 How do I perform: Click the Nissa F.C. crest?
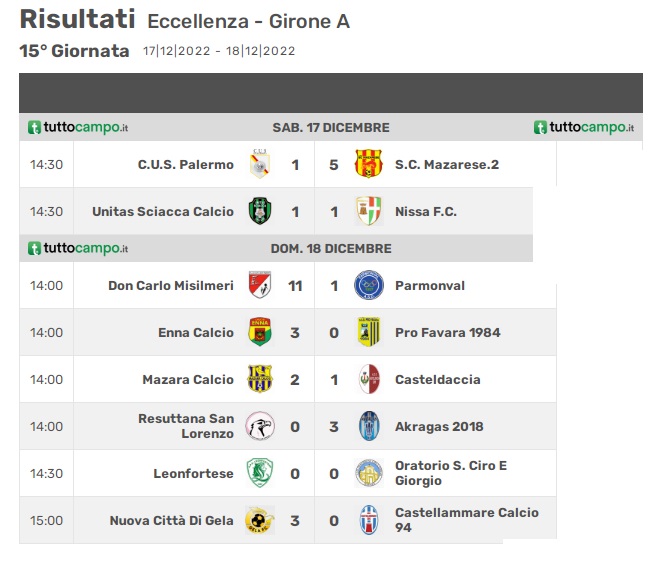pyautogui.click(x=369, y=211)
